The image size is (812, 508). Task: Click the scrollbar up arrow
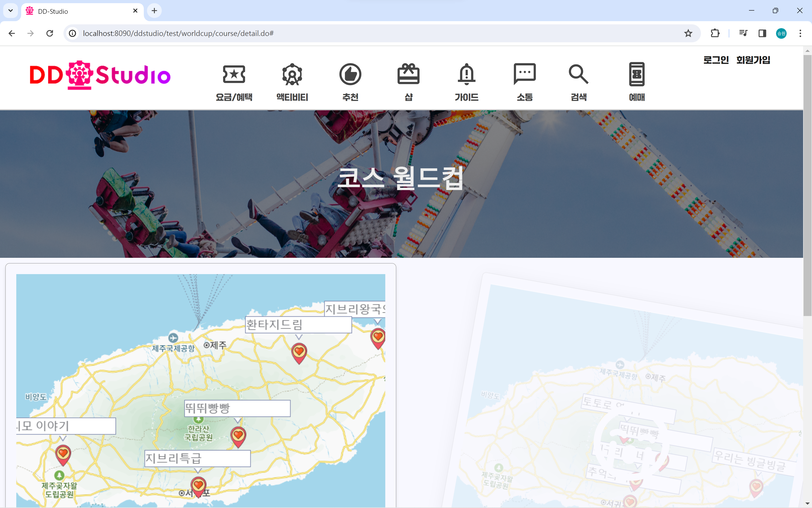point(807,51)
